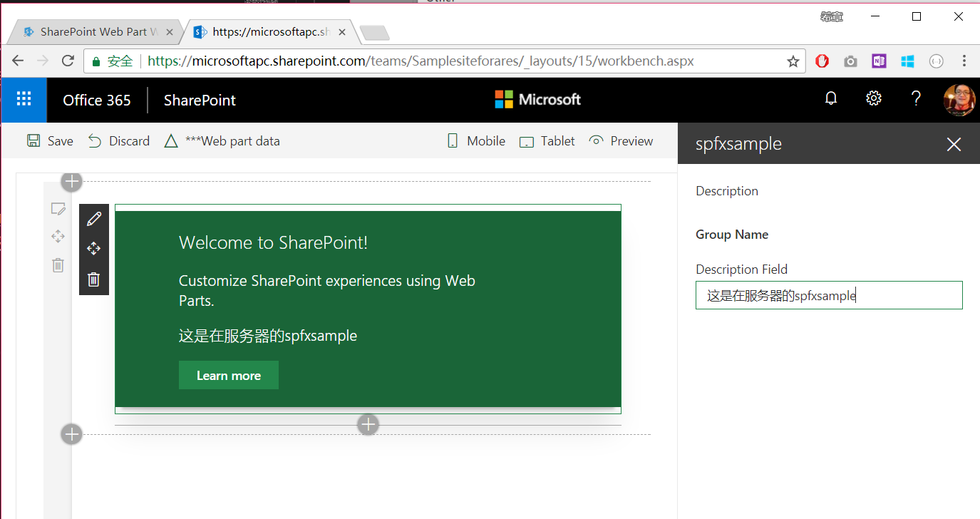Switch workbench to Mobile view
The width and height of the screenshot is (980, 519).
click(475, 140)
